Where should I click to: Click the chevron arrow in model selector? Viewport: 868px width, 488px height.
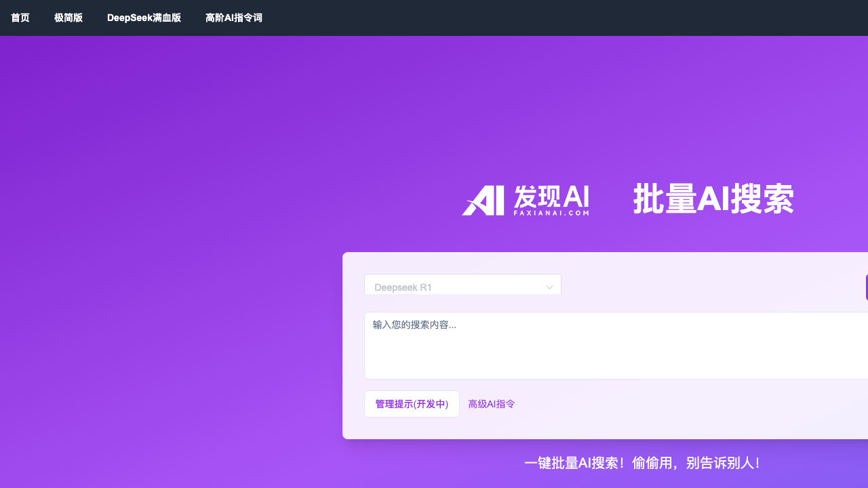click(550, 287)
